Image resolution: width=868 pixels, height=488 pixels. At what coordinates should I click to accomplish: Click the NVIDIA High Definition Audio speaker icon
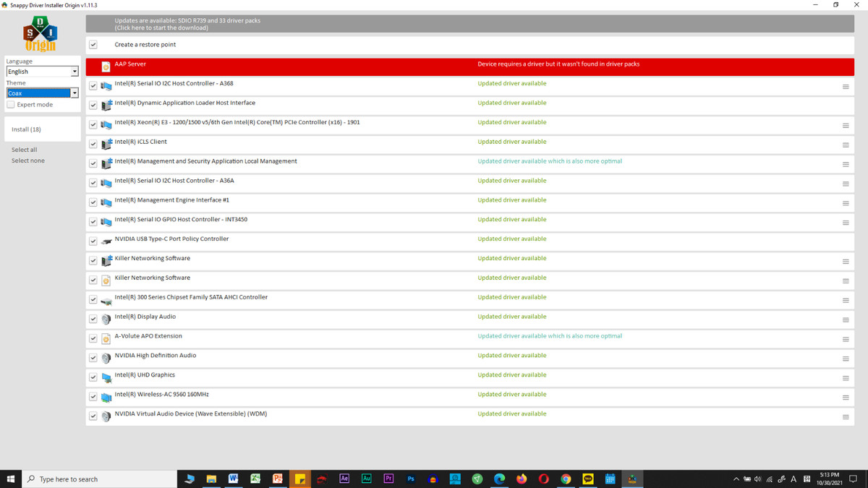106,359
